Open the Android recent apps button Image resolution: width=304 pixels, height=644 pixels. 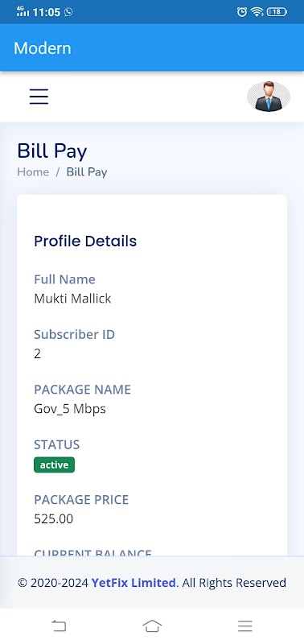[245, 626]
